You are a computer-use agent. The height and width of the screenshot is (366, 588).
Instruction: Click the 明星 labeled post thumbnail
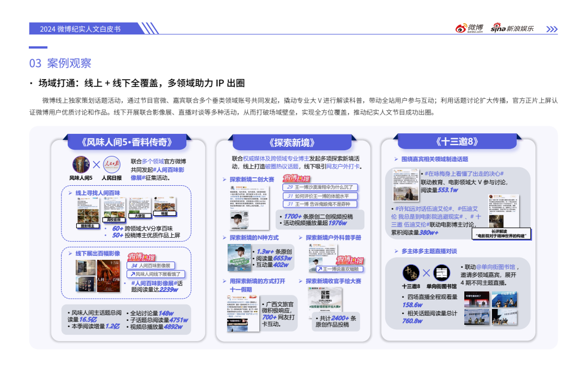point(164,206)
